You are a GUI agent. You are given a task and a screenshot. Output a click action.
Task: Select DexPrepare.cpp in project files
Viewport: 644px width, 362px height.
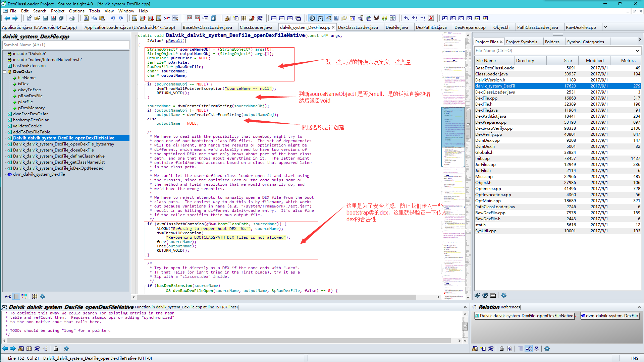491,122
